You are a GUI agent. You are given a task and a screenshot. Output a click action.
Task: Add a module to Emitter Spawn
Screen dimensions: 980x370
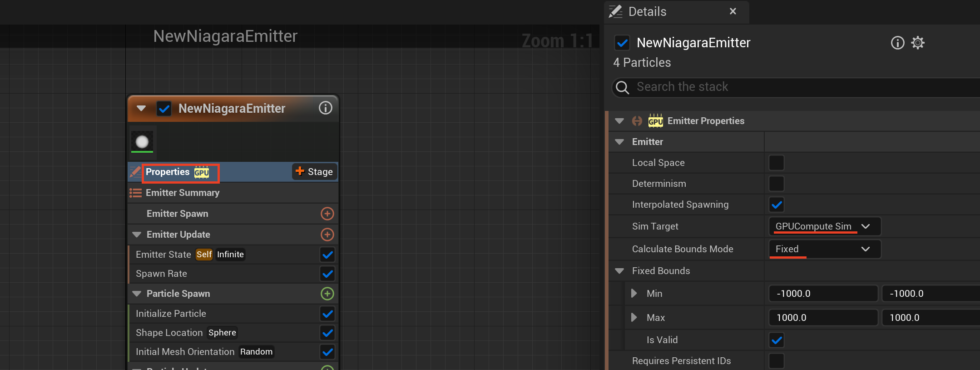pos(327,214)
